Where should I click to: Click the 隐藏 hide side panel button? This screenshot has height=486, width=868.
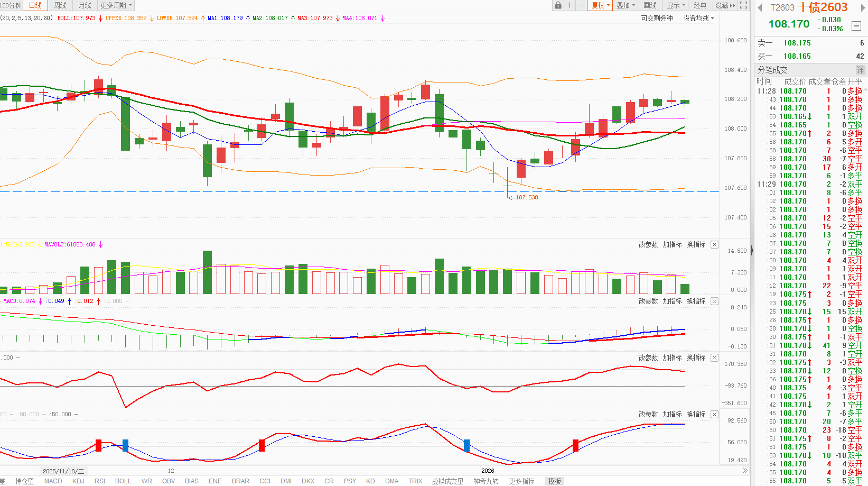point(725,5)
